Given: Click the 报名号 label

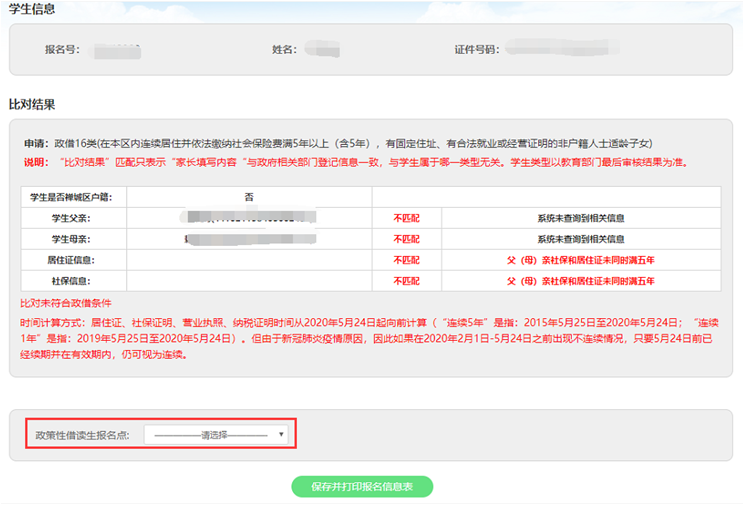Looking at the screenshot, I should click(62, 49).
